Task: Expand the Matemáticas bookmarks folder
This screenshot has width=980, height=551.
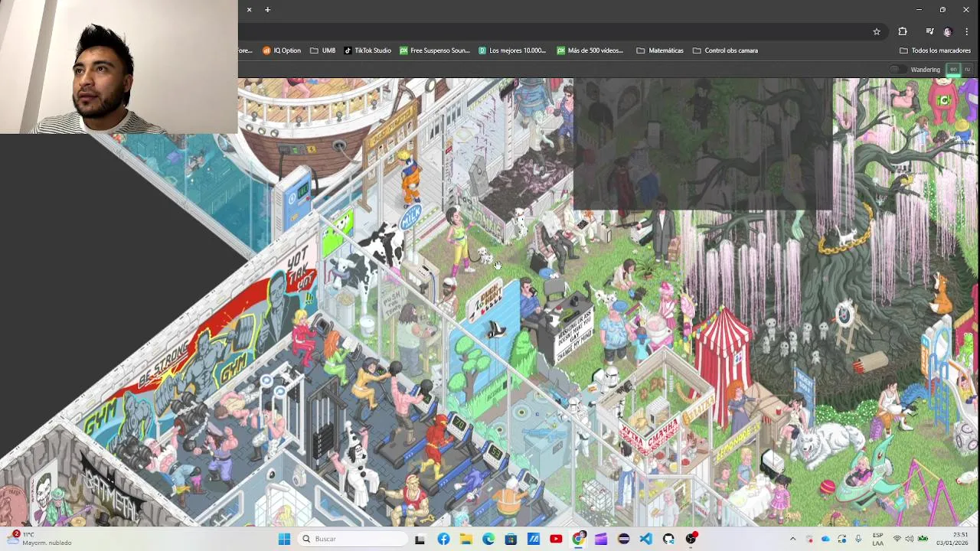Action: (660, 51)
